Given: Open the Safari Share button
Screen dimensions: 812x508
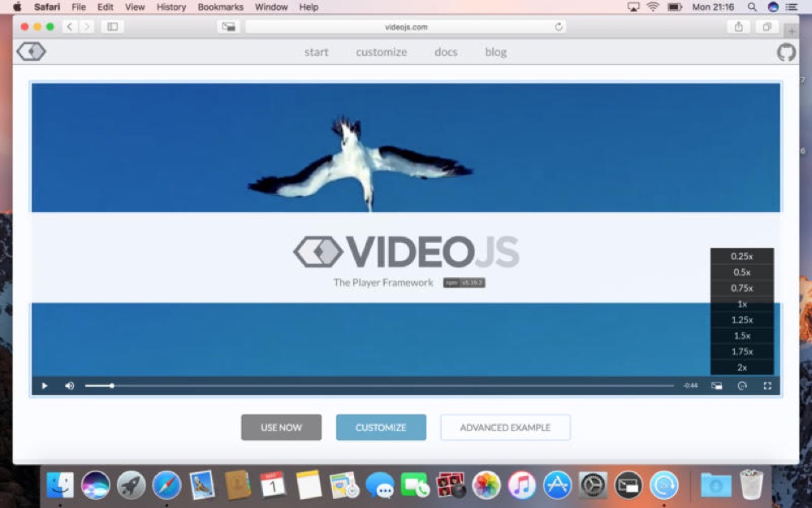Looking at the screenshot, I should tap(739, 27).
